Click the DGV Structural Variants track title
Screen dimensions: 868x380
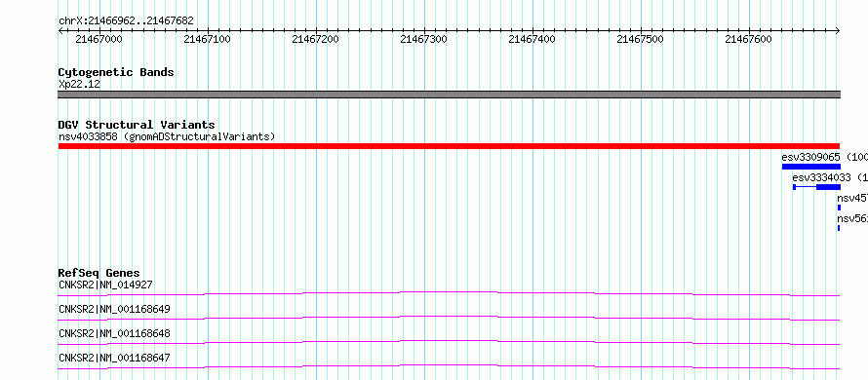click(137, 125)
